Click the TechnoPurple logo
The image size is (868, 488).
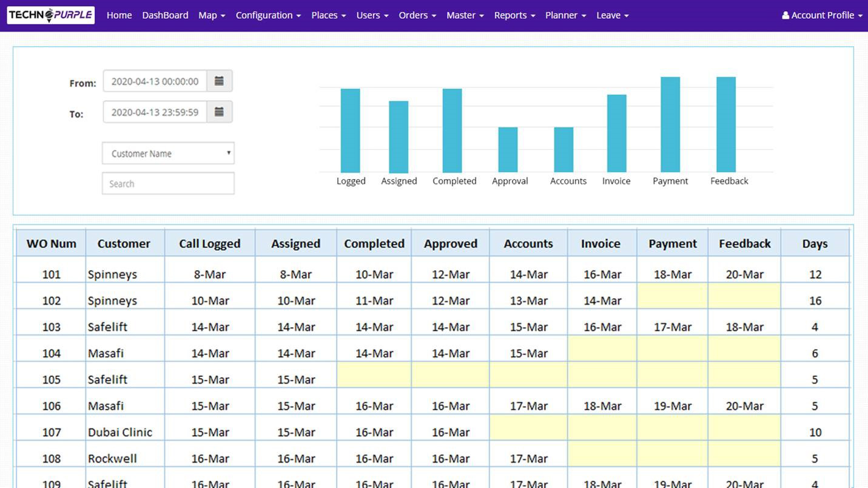(51, 15)
